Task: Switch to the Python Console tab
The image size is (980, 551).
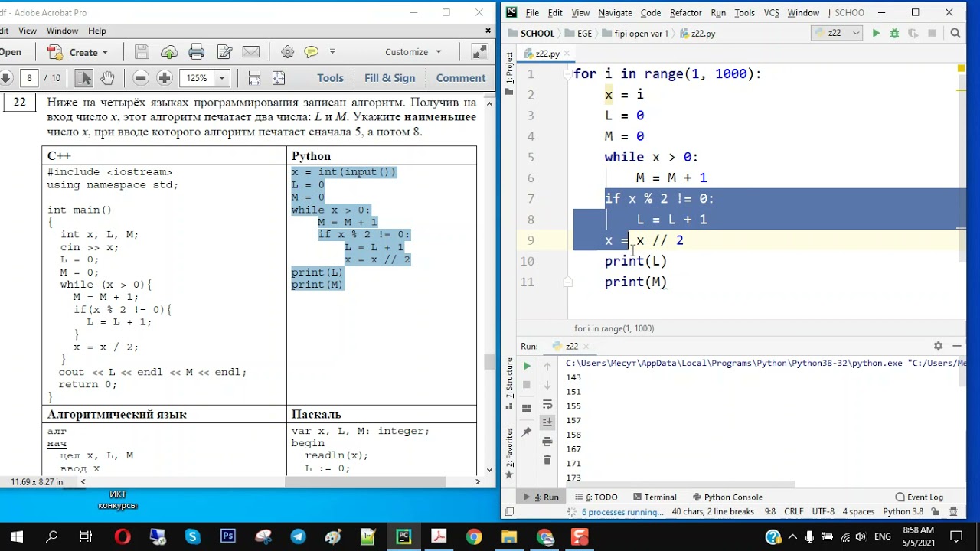Action: pyautogui.click(x=727, y=497)
